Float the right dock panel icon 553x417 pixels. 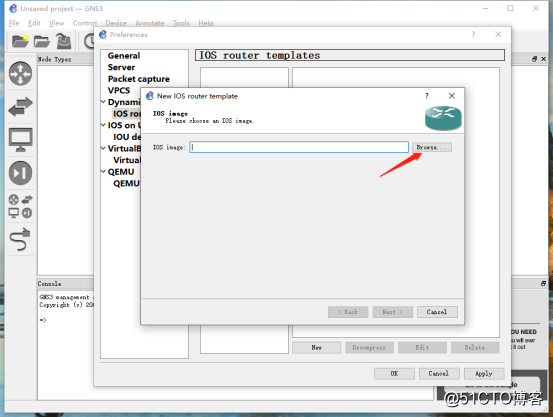click(535, 59)
